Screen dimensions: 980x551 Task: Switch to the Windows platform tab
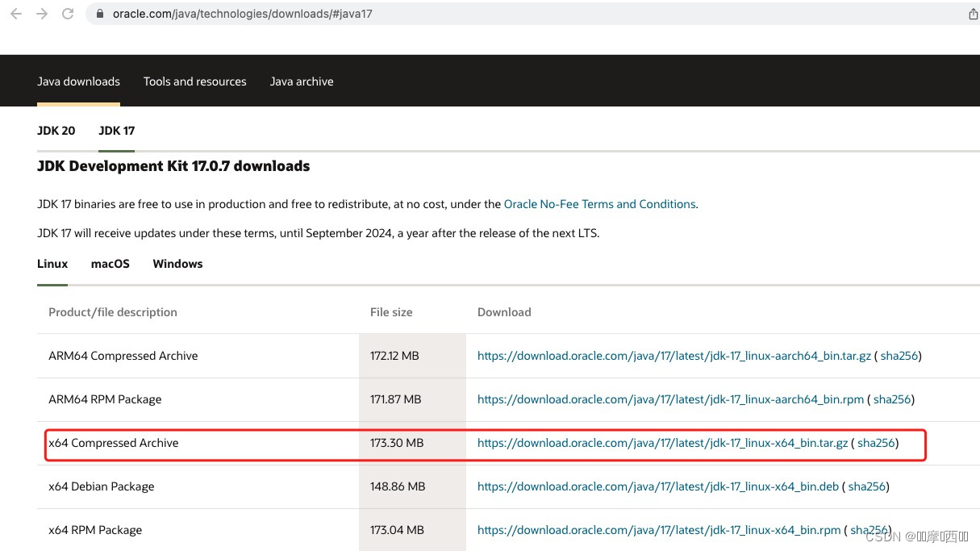[177, 264]
